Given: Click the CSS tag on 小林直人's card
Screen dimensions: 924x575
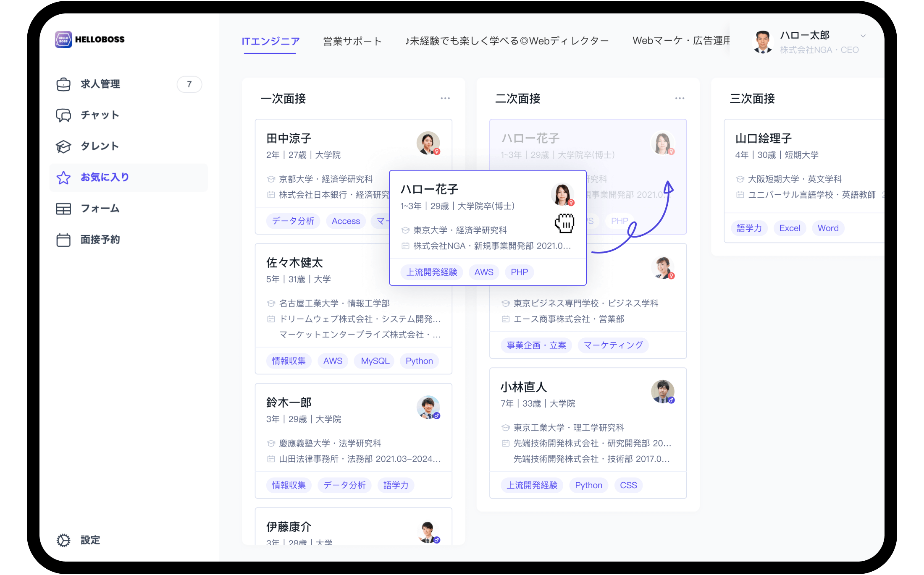Looking at the screenshot, I should [x=628, y=485].
